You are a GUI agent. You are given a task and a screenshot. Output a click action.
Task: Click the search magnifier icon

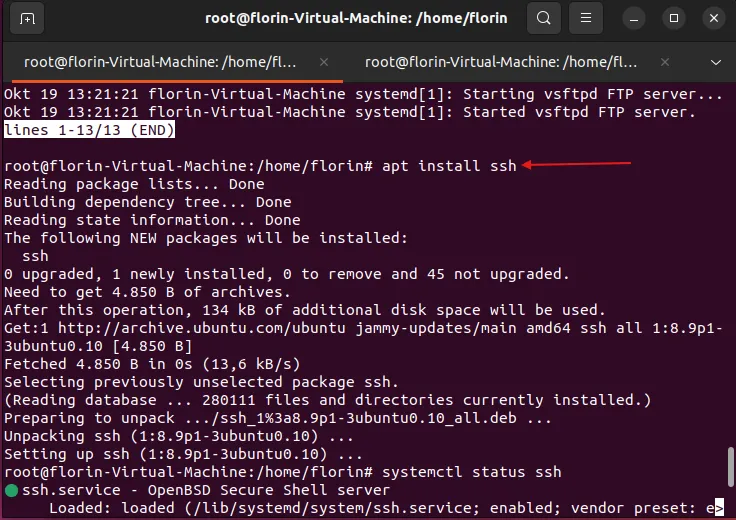[x=543, y=18]
